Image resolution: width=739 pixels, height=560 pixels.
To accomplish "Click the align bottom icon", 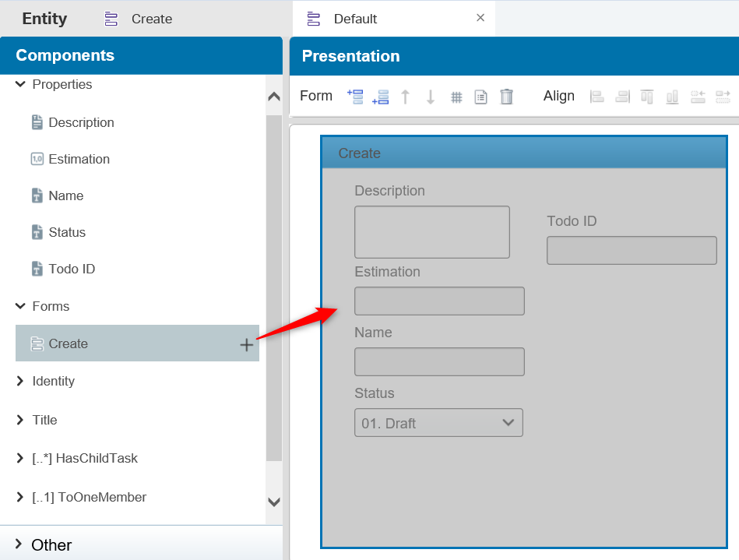I will coord(673,97).
